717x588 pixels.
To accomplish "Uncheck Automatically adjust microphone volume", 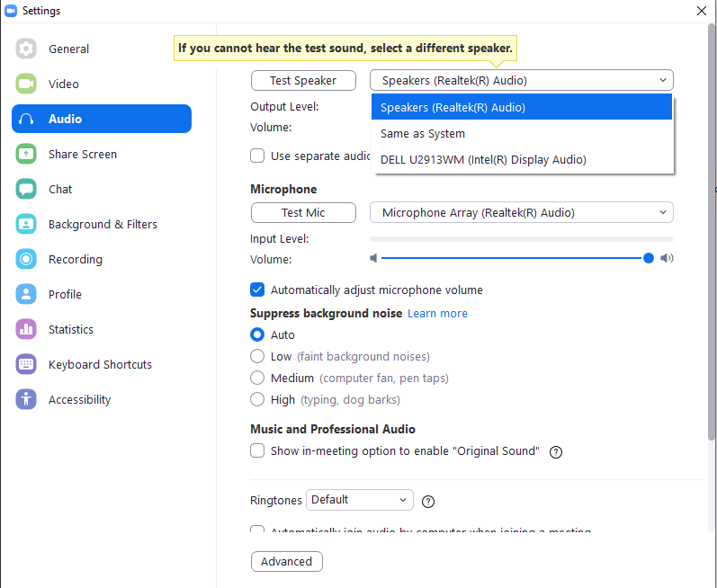I will coord(257,290).
